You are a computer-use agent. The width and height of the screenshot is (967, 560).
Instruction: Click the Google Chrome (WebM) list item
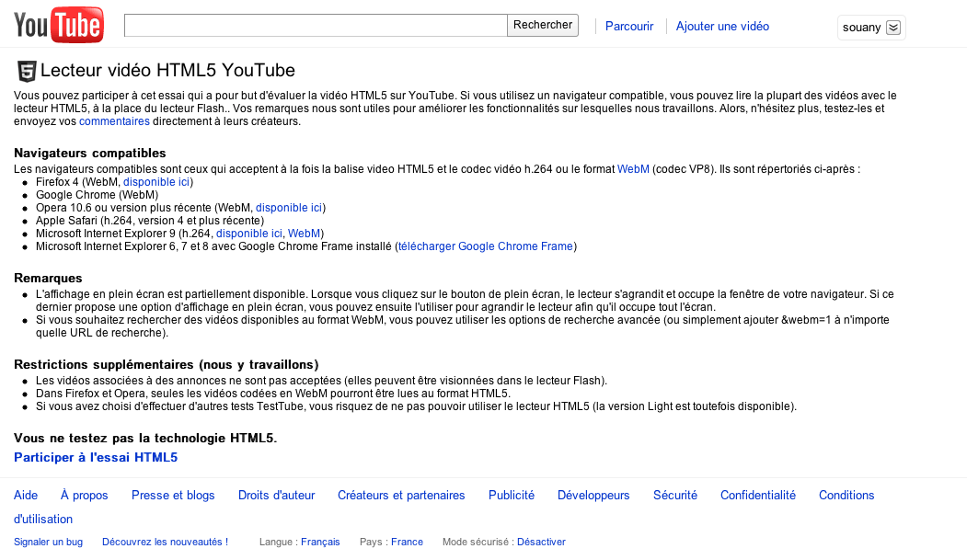97,195
